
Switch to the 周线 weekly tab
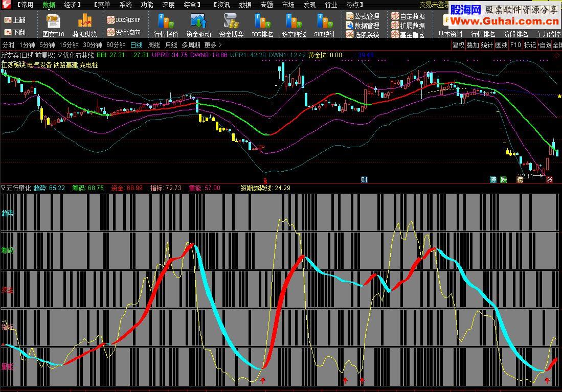(154, 45)
